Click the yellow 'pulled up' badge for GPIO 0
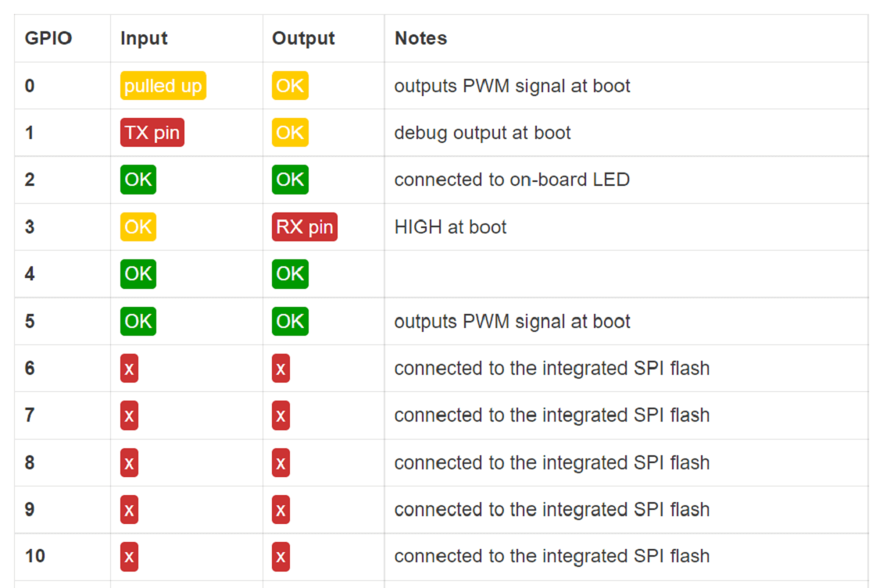The width and height of the screenshot is (876, 588). click(x=163, y=86)
